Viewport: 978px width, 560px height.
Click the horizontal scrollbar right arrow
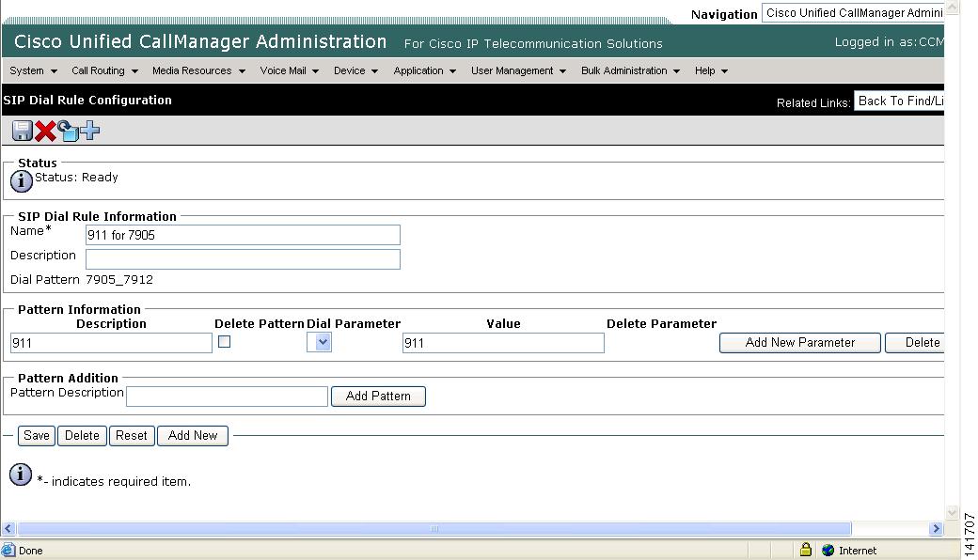(935, 528)
